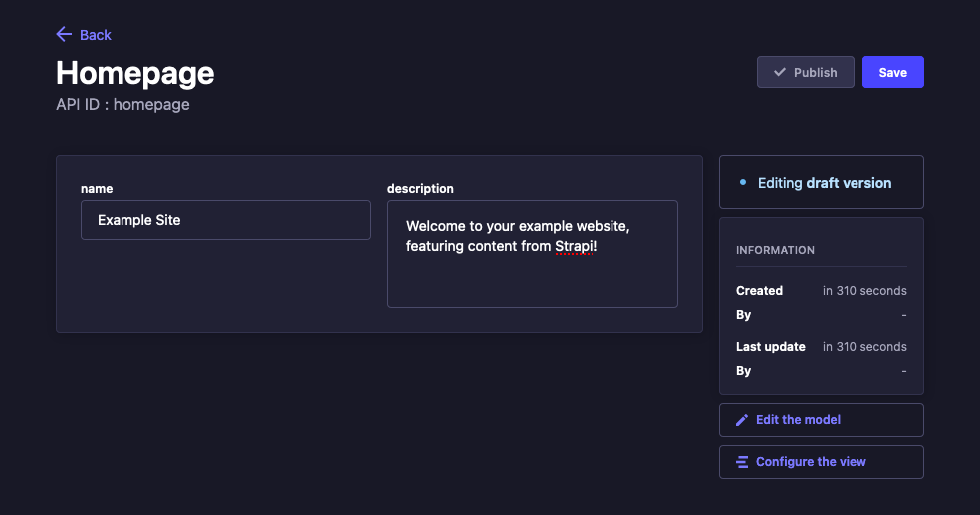The width and height of the screenshot is (980, 515).
Task: Focus the name input with Example Site
Action: (225, 220)
